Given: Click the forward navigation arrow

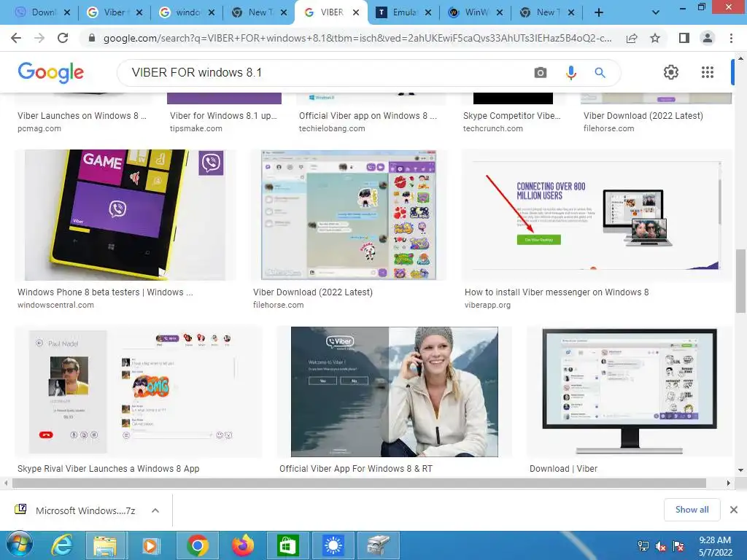Looking at the screenshot, I should (39, 38).
